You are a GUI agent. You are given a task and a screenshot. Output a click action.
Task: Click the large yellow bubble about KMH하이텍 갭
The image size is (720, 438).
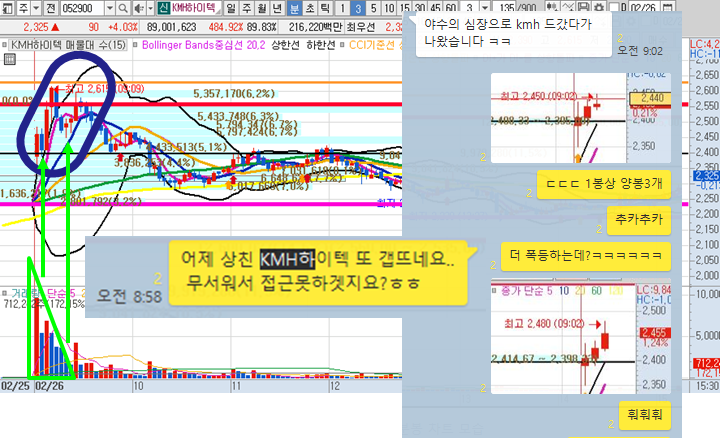tap(318, 272)
